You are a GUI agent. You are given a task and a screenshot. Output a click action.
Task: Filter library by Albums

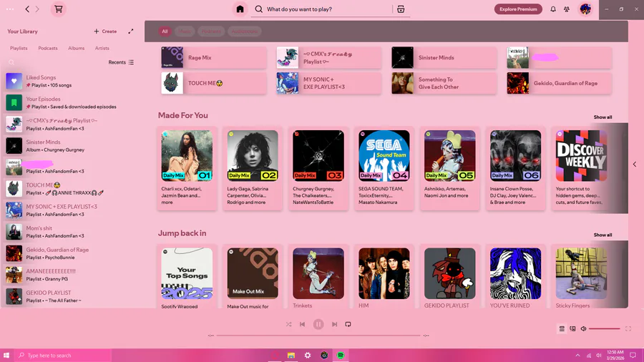point(77,48)
